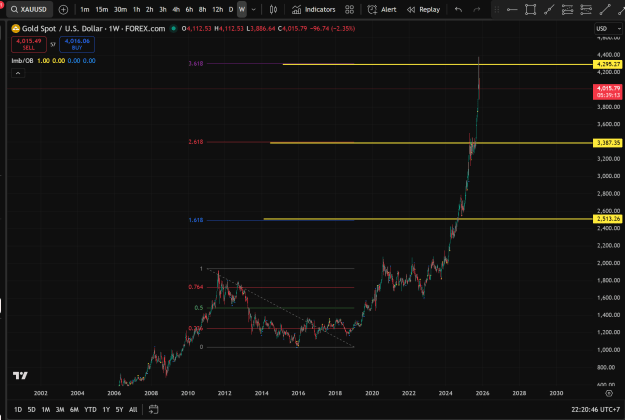Select the Fib retracement tool icon
Viewport: 625px width, 420px height.
point(567,10)
